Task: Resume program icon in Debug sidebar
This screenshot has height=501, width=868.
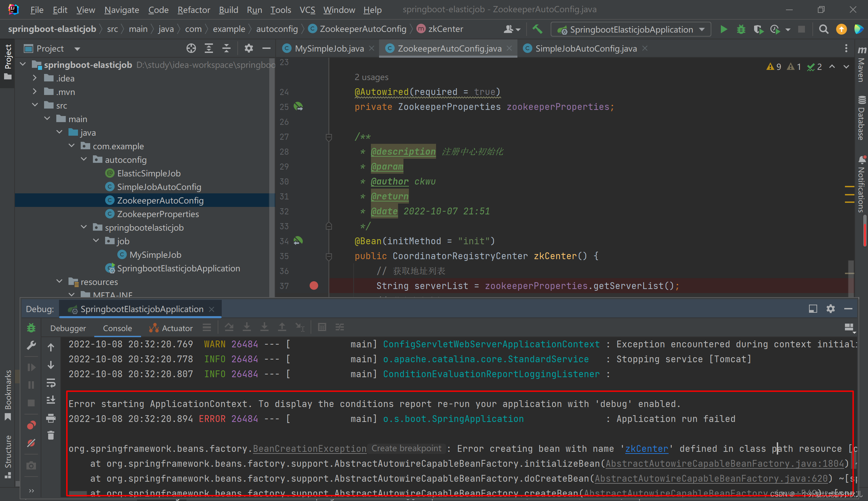Action: pyautogui.click(x=31, y=367)
